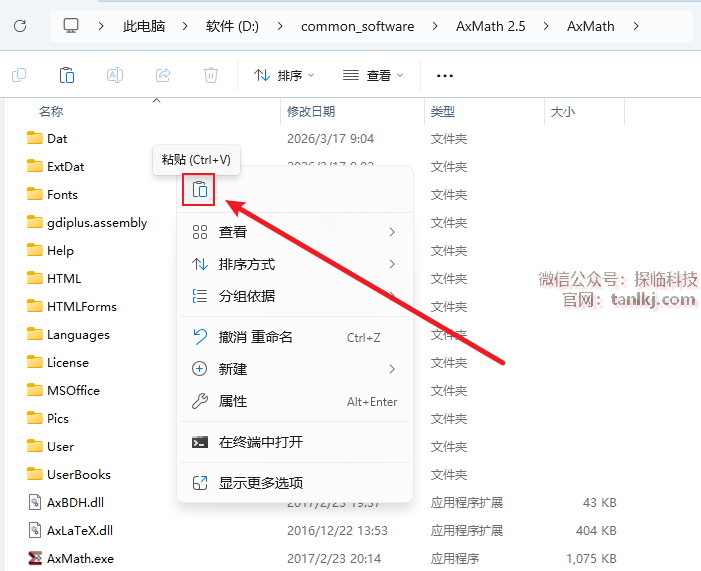Navigate to 此电脑 in breadcrumb
The height and width of the screenshot is (571, 701).
click(x=144, y=26)
